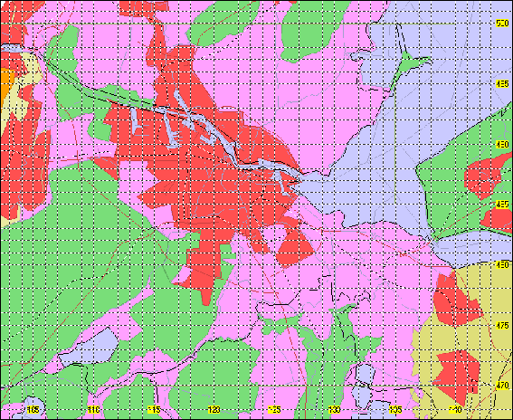Click the 140 easting grid label
Image resolution: width=513 pixels, height=420 pixels.
pyautogui.click(x=455, y=409)
